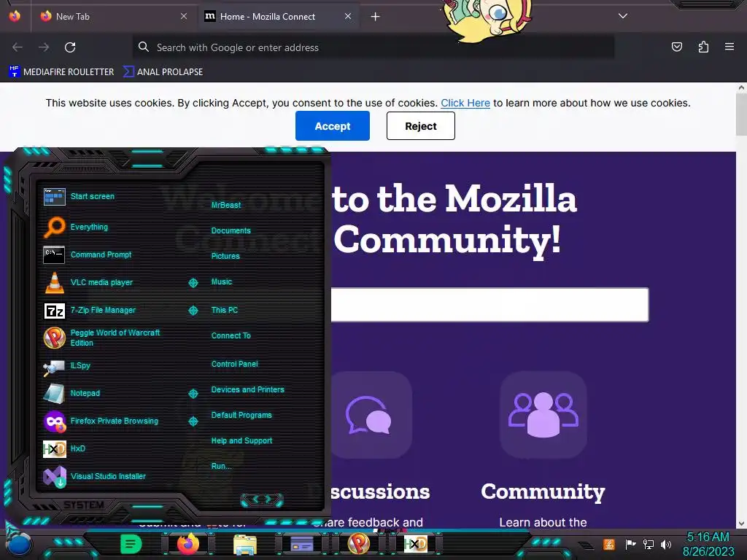Open the Visual Studio Installer icon

click(x=54, y=476)
